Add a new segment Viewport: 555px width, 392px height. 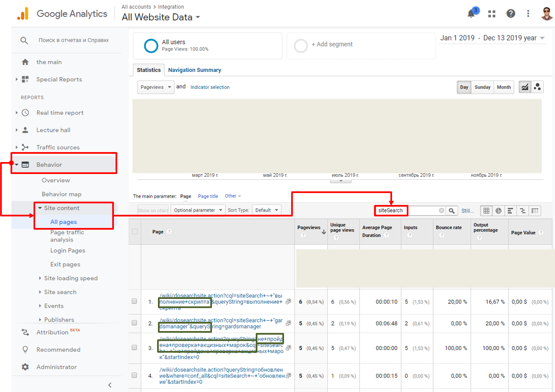[x=332, y=44]
